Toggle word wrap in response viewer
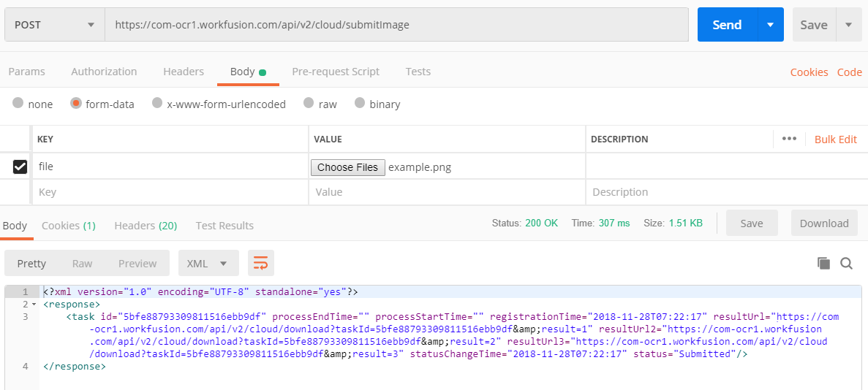868x390 pixels. [261, 263]
